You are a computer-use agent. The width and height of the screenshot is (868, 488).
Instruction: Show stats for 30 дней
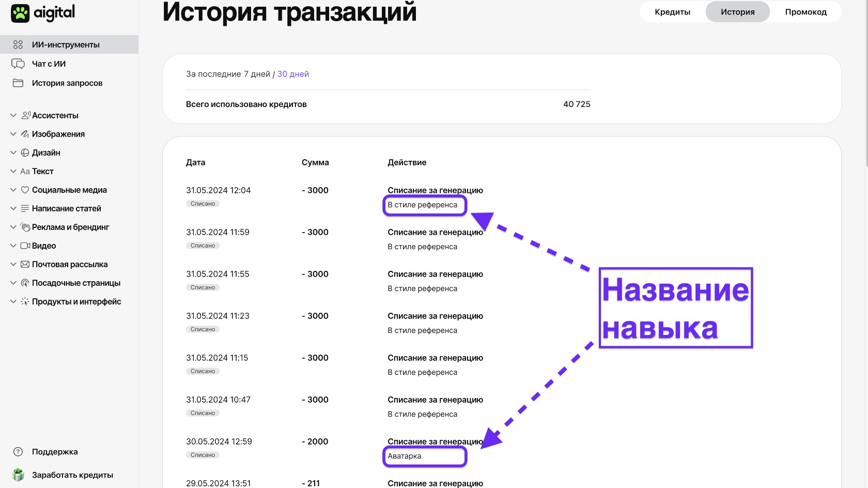tap(293, 74)
